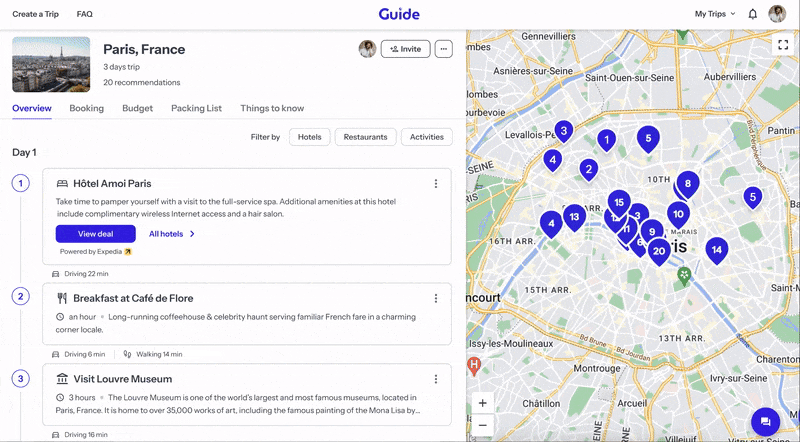
Task: Open the user profile avatar
Action: tap(777, 14)
